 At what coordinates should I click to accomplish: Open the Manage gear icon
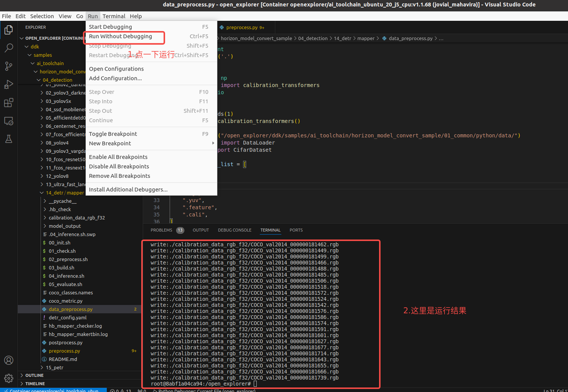(8, 378)
